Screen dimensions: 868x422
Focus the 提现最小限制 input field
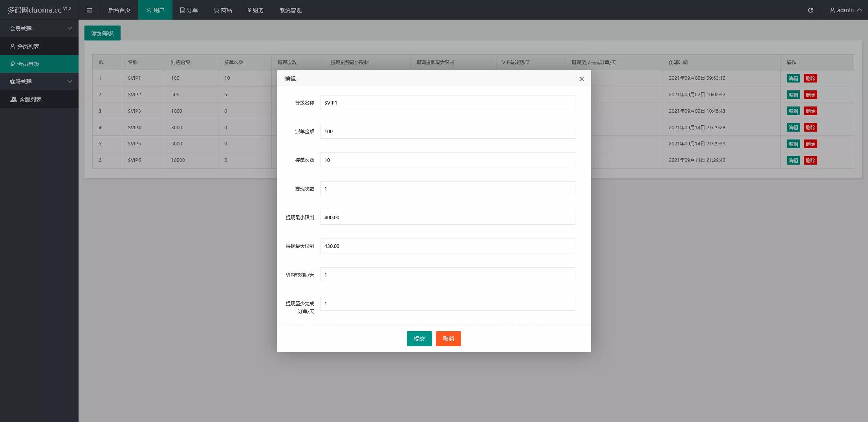pyautogui.click(x=447, y=217)
